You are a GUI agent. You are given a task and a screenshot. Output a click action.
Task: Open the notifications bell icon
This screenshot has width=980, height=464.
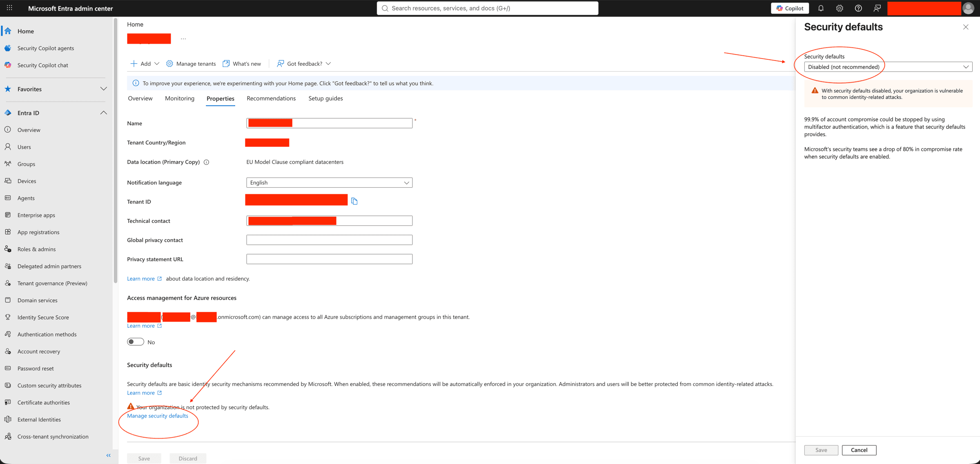(x=821, y=8)
